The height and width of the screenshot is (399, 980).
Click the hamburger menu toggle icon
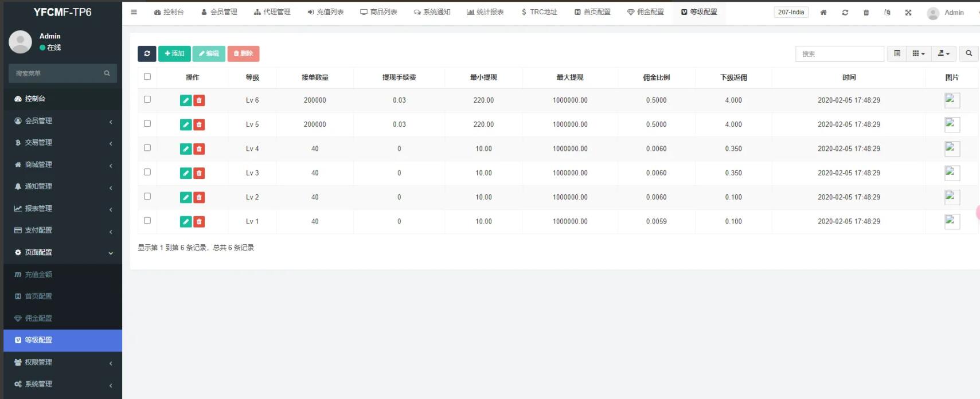tap(134, 12)
